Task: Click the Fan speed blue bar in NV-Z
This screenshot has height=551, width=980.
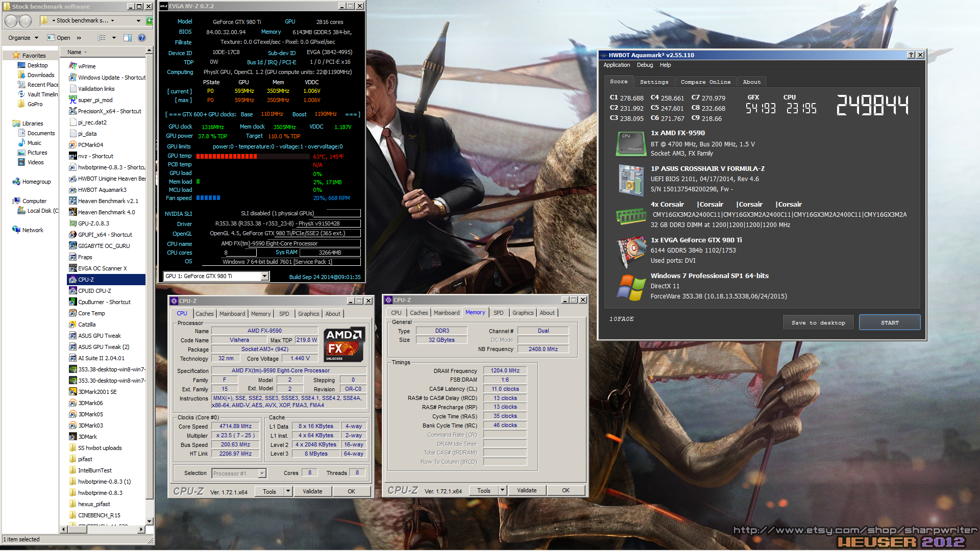Action: 208,198
